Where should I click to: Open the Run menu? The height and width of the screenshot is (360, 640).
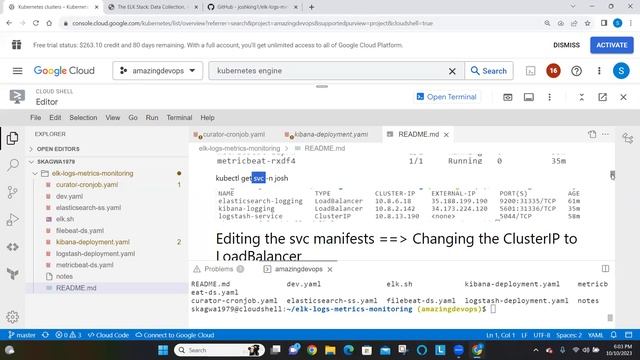coord(152,118)
